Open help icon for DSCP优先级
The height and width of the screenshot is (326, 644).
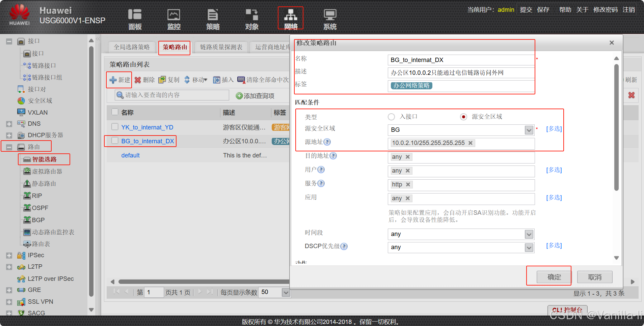coord(344,246)
